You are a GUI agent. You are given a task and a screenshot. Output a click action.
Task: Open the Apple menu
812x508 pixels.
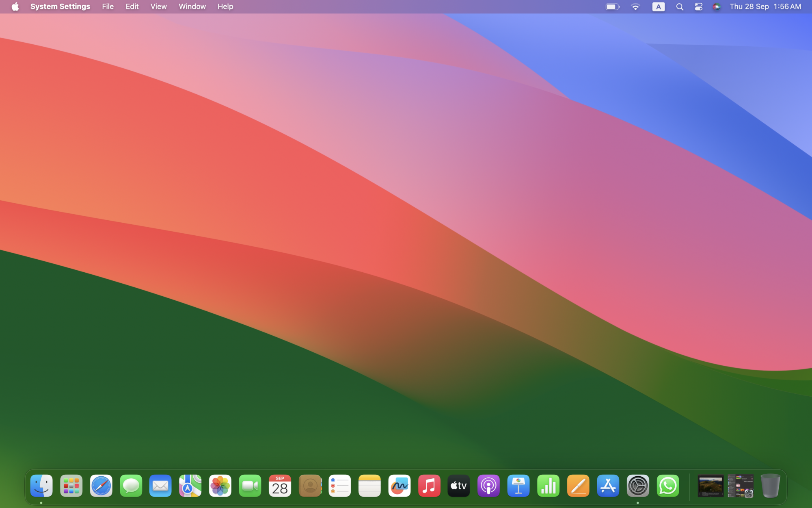coord(15,7)
